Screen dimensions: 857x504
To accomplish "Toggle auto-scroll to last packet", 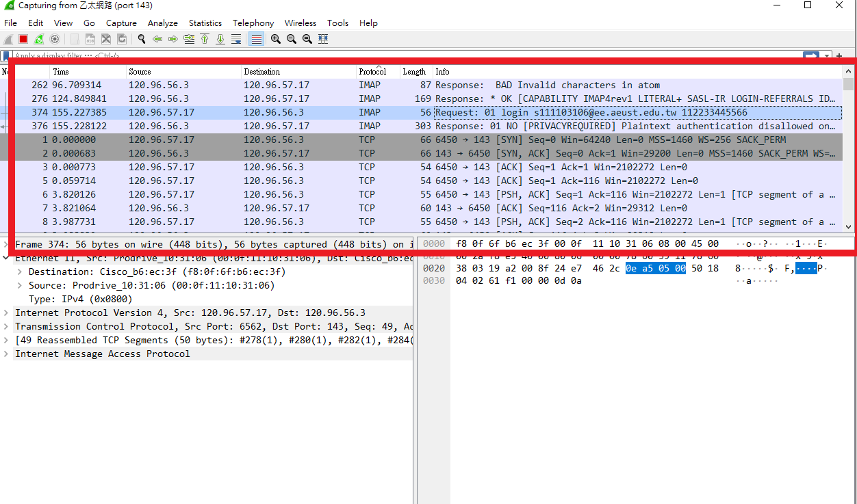I will click(236, 39).
